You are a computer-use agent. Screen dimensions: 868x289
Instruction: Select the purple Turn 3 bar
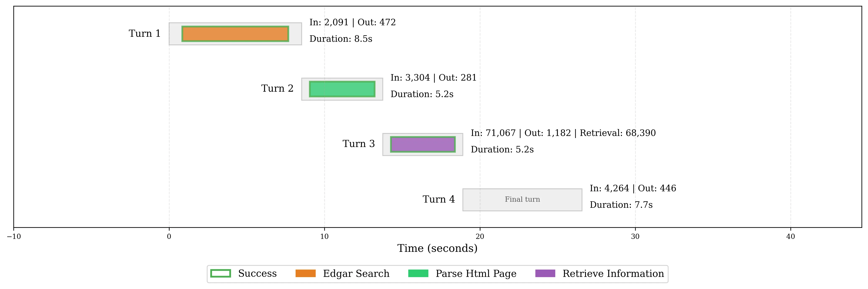click(423, 144)
